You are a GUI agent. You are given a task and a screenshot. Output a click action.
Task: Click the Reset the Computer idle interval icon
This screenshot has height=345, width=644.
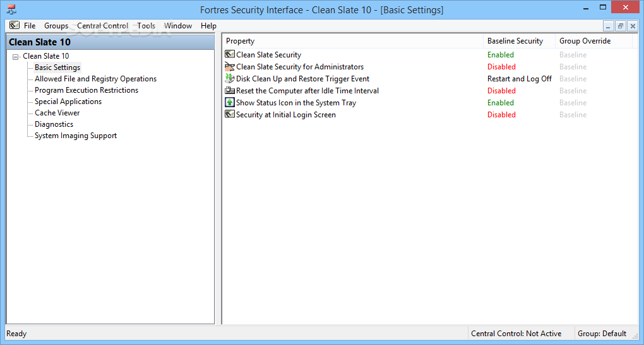click(x=230, y=90)
